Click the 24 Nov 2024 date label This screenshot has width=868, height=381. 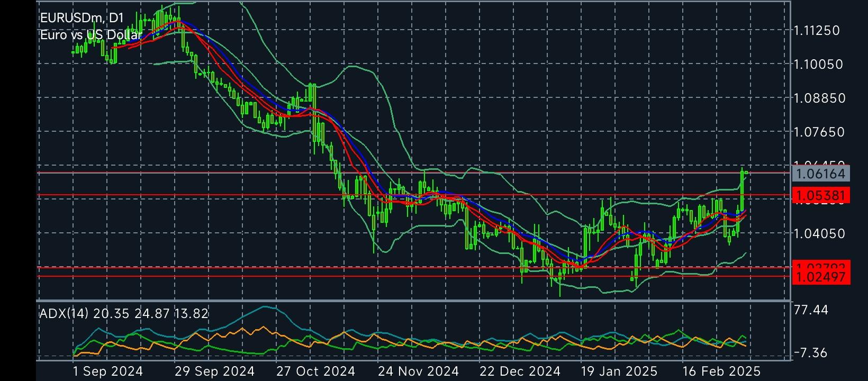(418, 371)
